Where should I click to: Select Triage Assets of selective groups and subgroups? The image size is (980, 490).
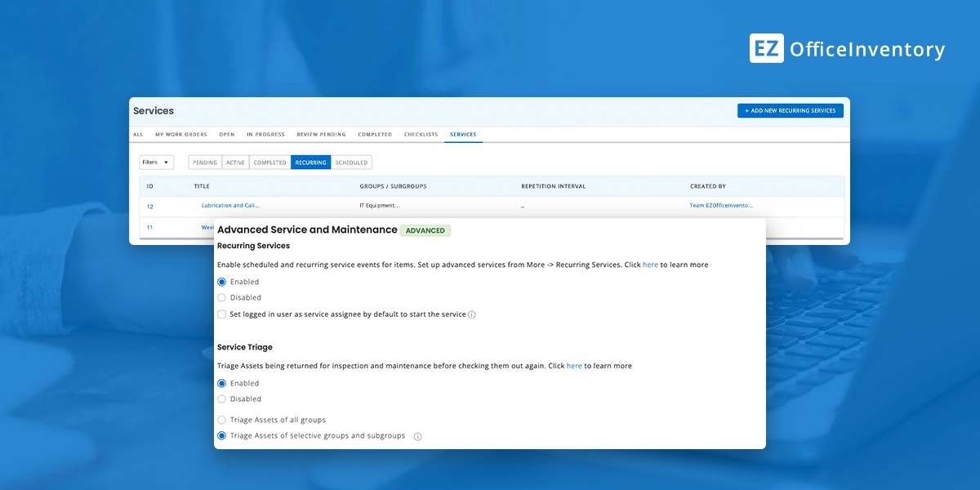pos(221,435)
